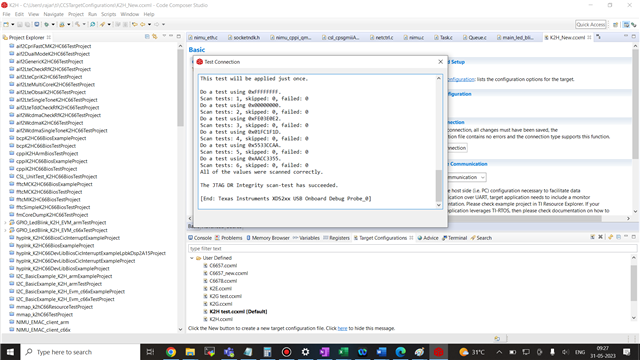Open Excel from the taskbar

(x=343, y=352)
